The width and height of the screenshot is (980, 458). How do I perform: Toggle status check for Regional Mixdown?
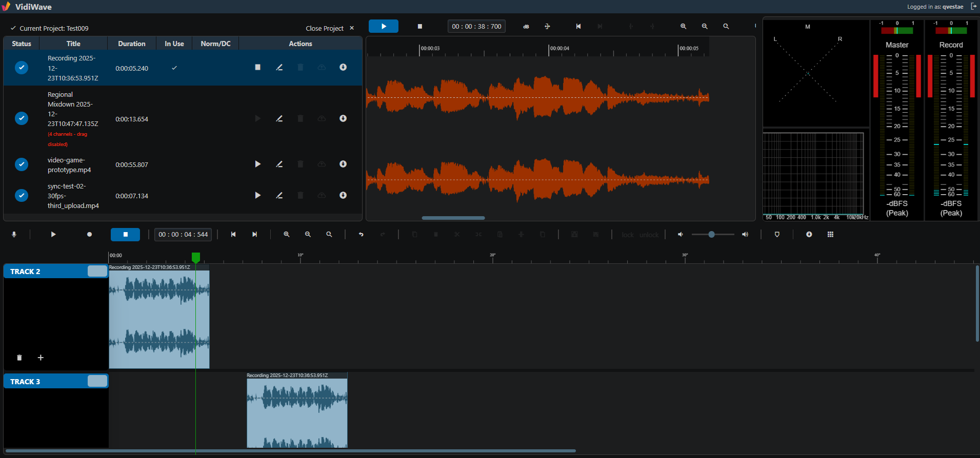22,118
